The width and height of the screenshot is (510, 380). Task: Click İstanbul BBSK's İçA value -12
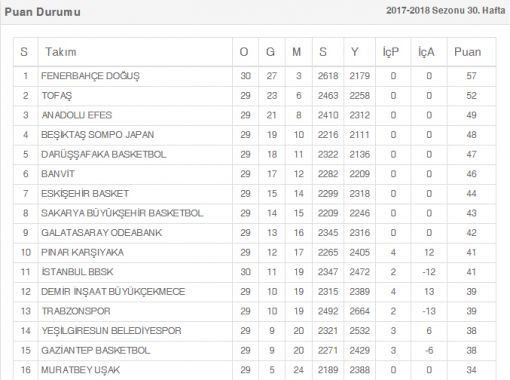click(429, 272)
